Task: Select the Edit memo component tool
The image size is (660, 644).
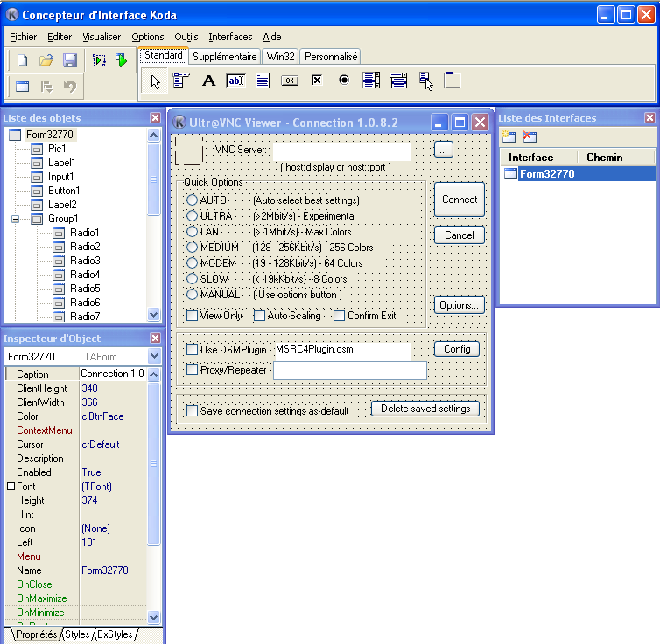Action: tap(263, 80)
